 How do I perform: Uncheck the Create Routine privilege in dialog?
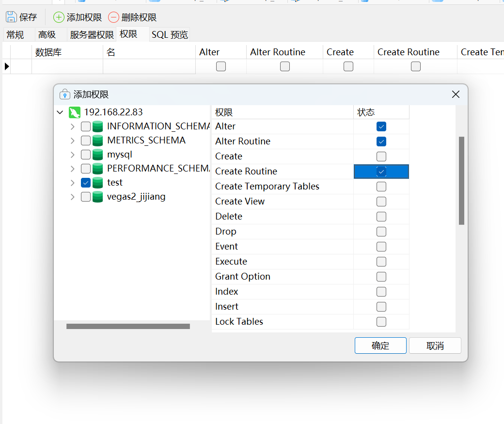381,172
